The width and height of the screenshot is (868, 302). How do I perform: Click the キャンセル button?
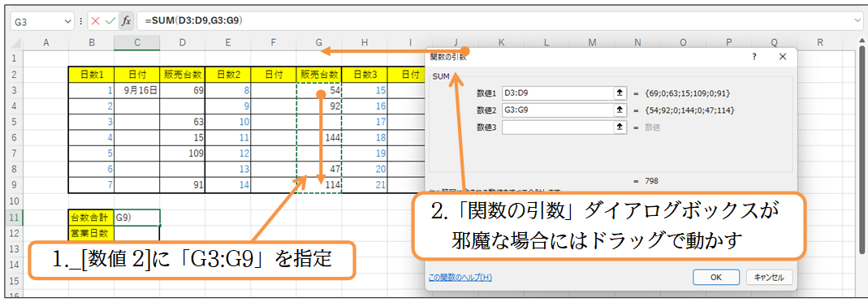coord(769,277)
